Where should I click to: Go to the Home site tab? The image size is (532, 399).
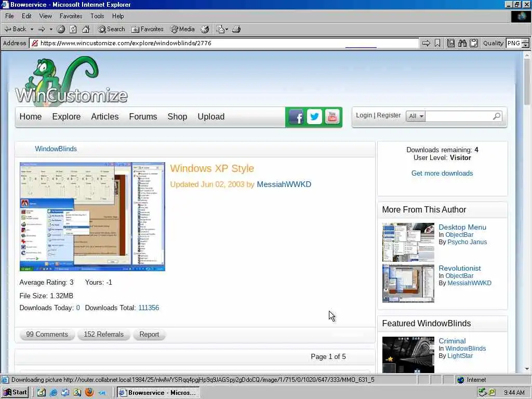pyautogui.click(x=31, y=117)
